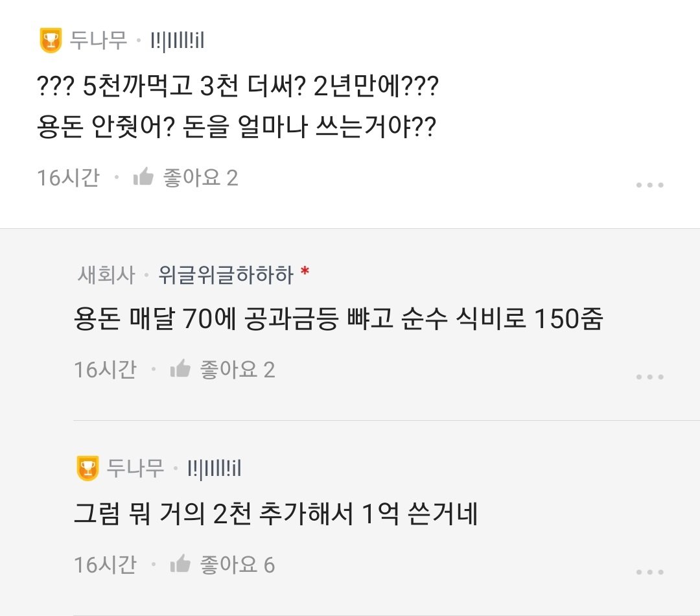Tap thumbs-up on the 좋아요 6 comment
Screen dimensions: 700x616
tap(180, 565)
